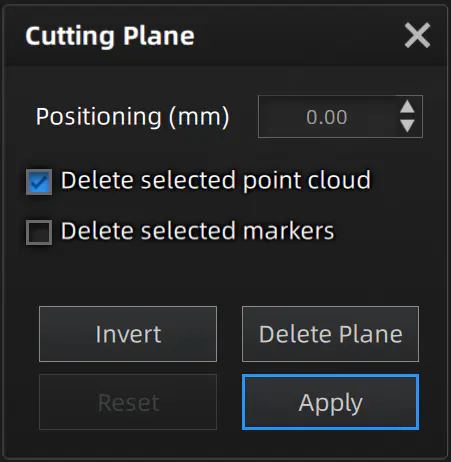Uncheck Delete selected point cloud checkbox
The height and width of the screenshot is (462, 451).
(x=39, y=182)
